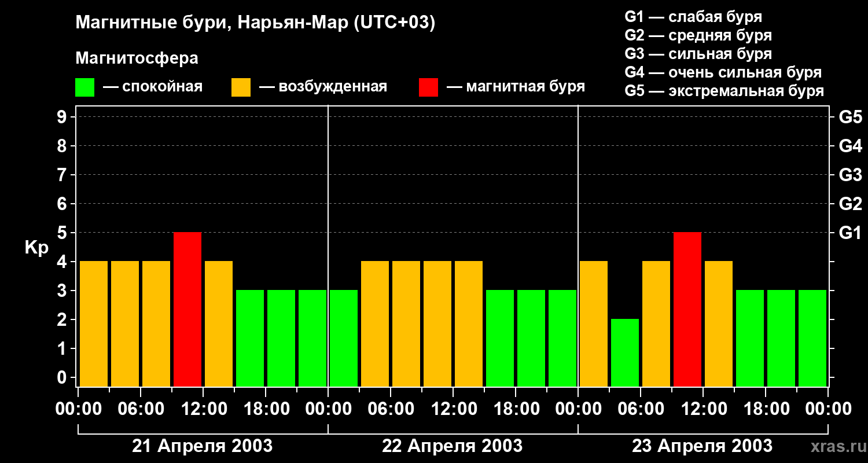
Task: Pick the red 'магнитная буря' legend swatch
Action: (x=428, y=87)
